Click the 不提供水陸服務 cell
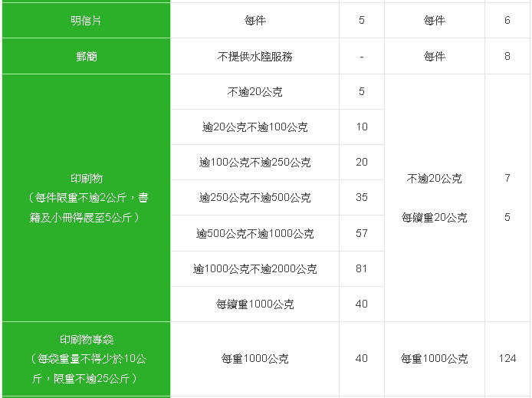This screenshot has width=532, height=398. pos(255,57)
